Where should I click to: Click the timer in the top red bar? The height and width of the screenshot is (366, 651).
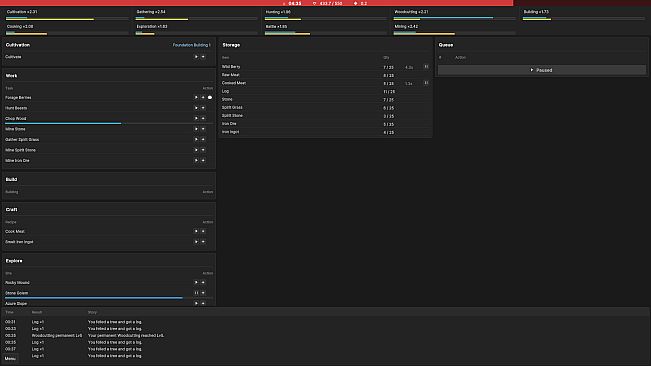(295, 3)
